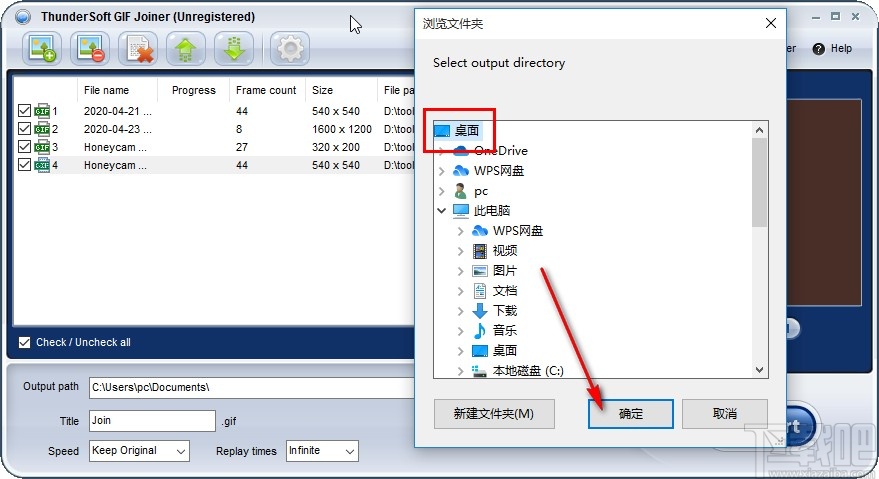The height and width of the screenshot is (479, 879).
Task: Close the 浏览文件夹 dialog
Action: 771,23
